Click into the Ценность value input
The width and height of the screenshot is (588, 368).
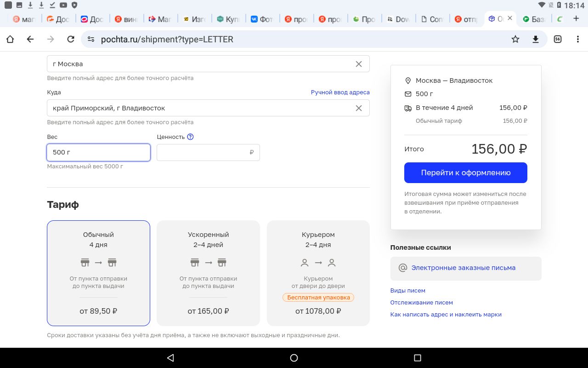coord(202,152)
